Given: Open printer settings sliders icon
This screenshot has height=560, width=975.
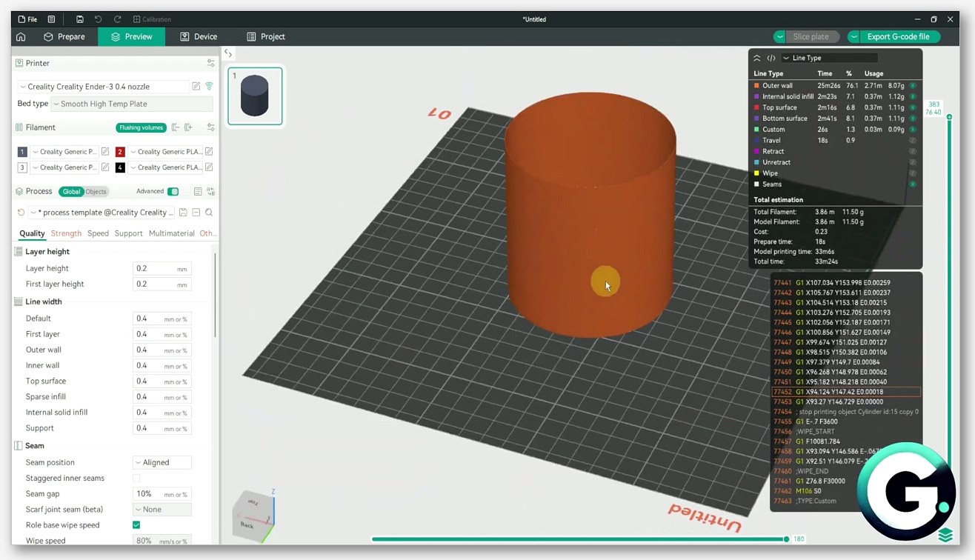Looking at the screenshot, I should click(x=211, y=63).
